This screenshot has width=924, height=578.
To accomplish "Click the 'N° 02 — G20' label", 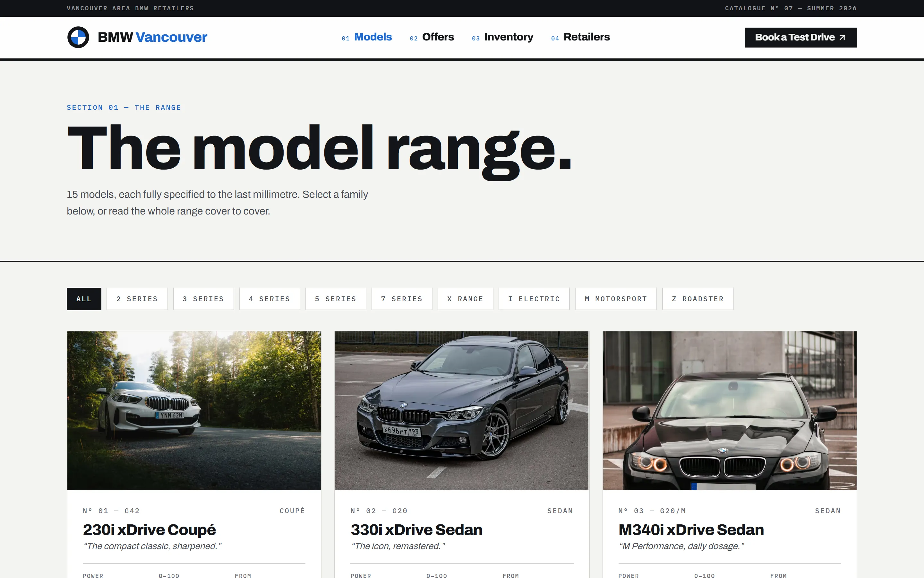I will [379, 511].
